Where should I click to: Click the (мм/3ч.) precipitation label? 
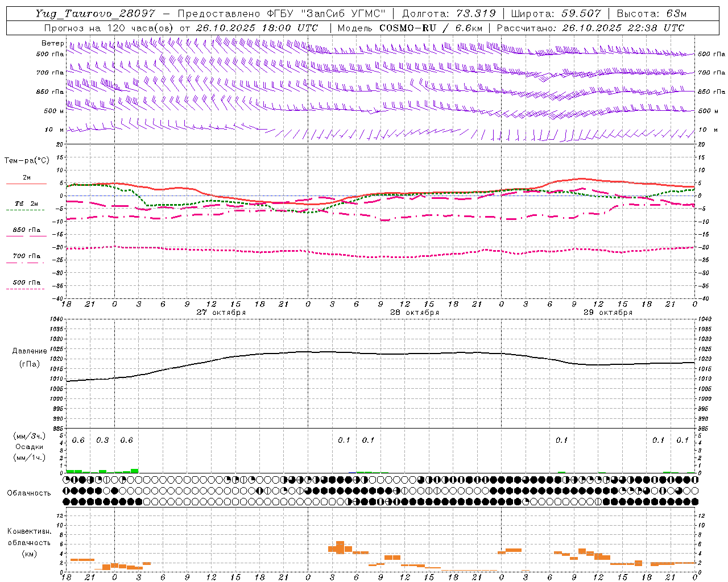(30, 436)
